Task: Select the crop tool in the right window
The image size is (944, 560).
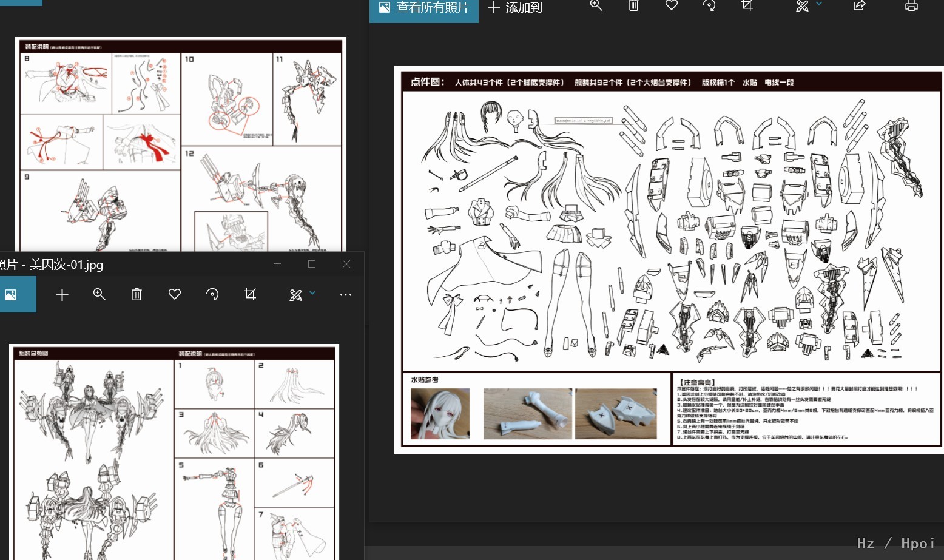Action: pos(747,6)
